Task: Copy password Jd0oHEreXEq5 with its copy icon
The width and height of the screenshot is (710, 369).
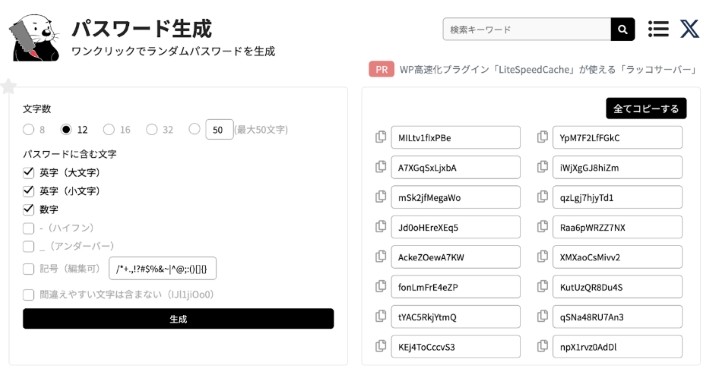Action: pyautogui.click(x=381, y=226)
